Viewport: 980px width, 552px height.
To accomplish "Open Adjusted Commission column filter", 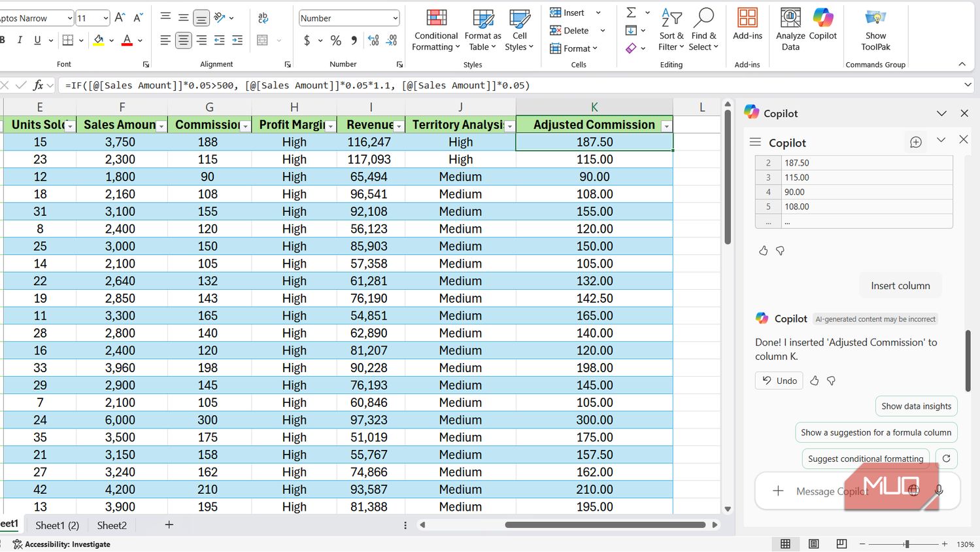I will click(x=666, y=126).
